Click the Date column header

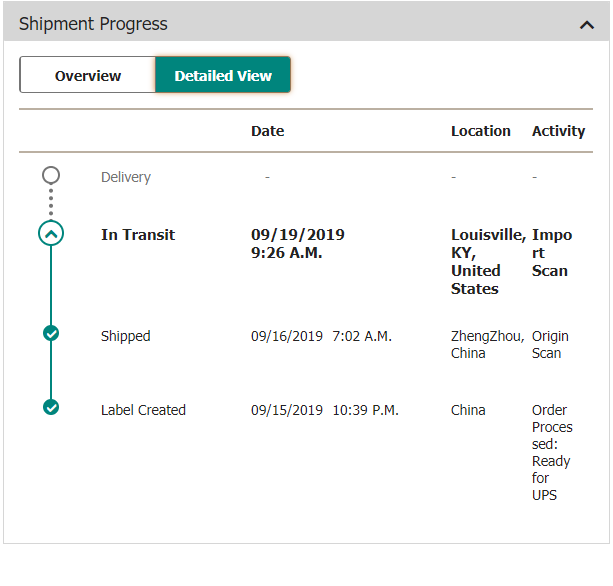click(x=267, y=131)
